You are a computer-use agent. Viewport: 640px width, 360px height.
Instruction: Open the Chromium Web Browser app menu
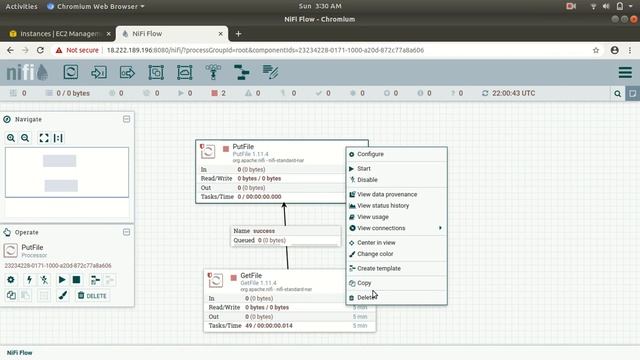click(96, 7)
